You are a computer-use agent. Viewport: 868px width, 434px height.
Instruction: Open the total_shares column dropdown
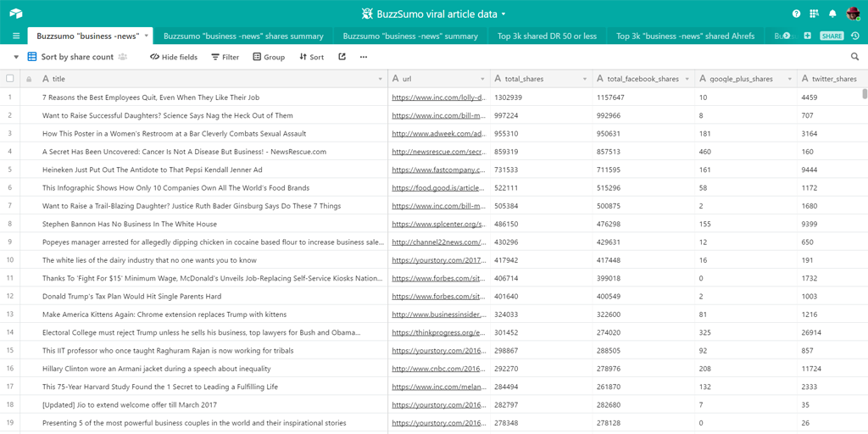tap(585, 79)
